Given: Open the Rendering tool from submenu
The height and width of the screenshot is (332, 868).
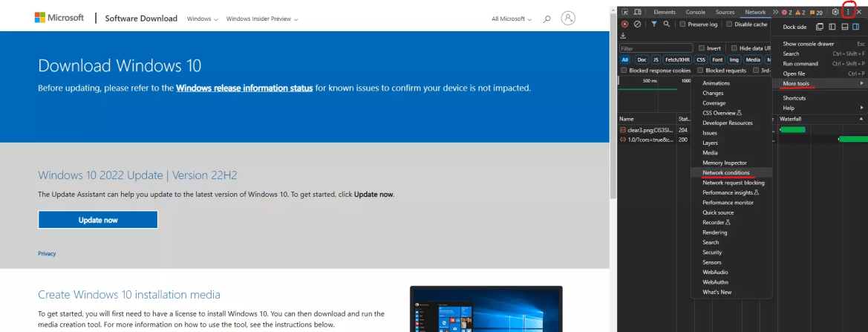Looking at the screenshot, I should (731, 232).
